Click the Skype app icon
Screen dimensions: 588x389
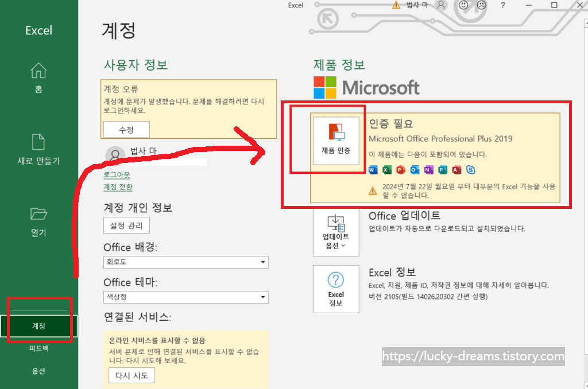pyautogui.click(x=471, y=170)
